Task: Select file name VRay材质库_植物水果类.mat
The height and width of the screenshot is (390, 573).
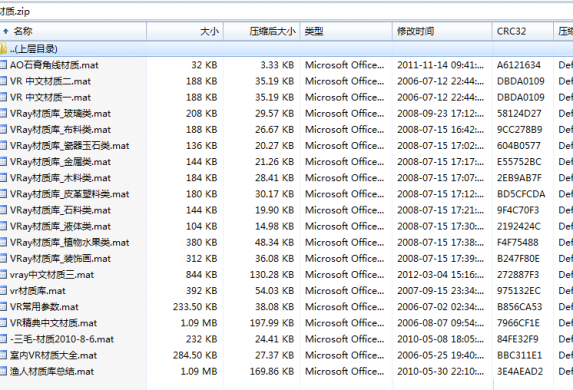Action: tap(69, 242)
